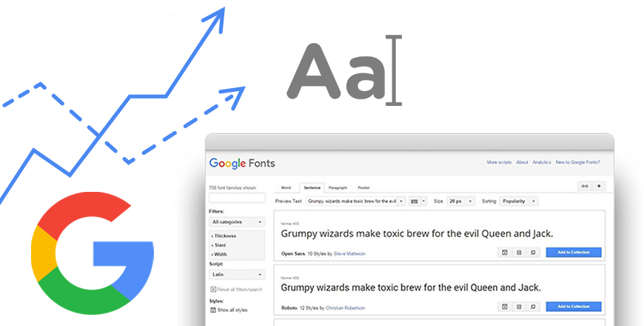
Task: Click the link icon button at top right
Action: (x=585, y=186)
